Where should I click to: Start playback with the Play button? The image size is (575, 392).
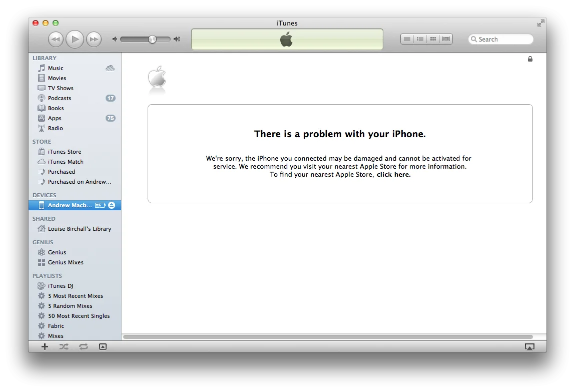click(x=75, y=39)
